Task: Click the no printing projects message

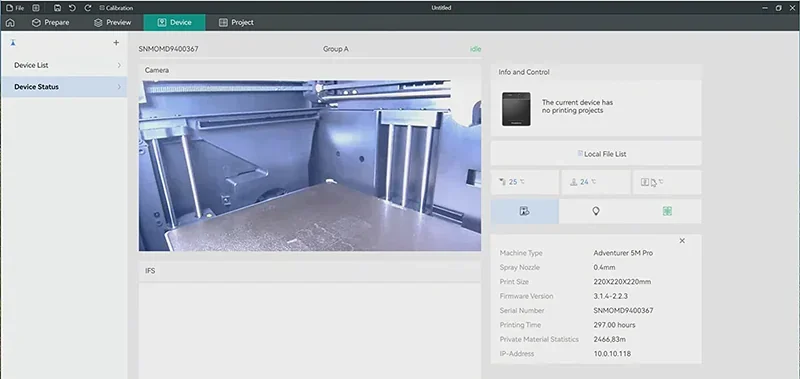Action: [577, 106]
